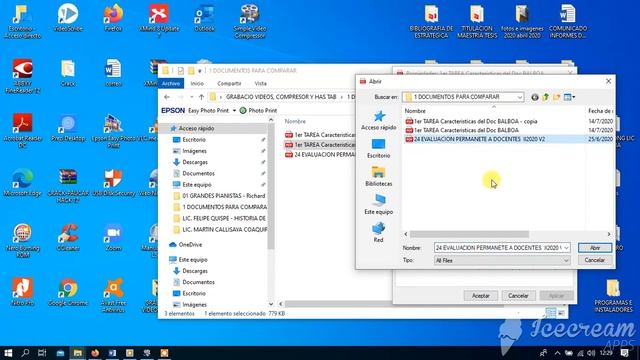This screenshot has height=360, width=640.
Task: Open Acceso rápido in the Abrir places bar
Action: 379,120
